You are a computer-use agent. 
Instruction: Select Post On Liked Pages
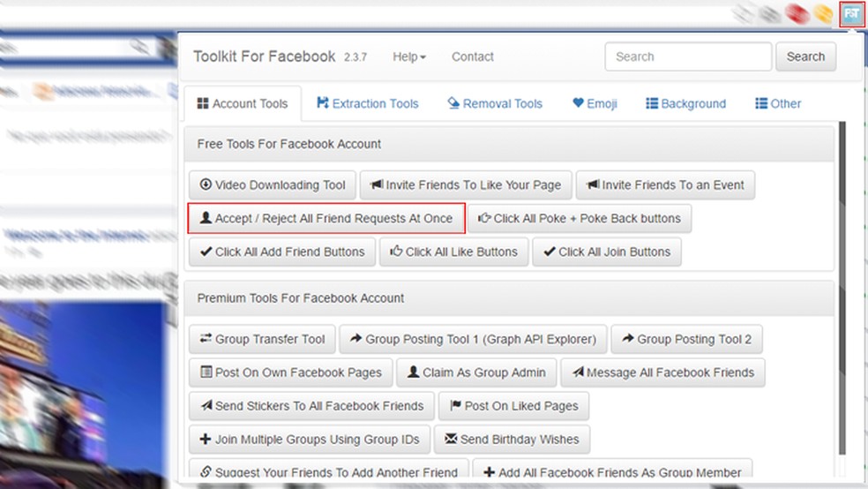point(513,406)
